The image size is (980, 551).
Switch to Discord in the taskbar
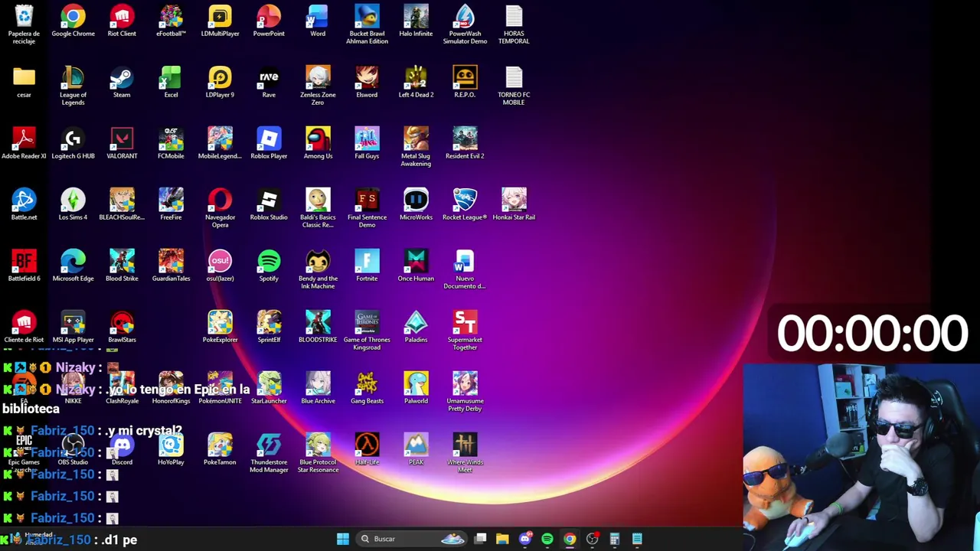tap(524, 539)
